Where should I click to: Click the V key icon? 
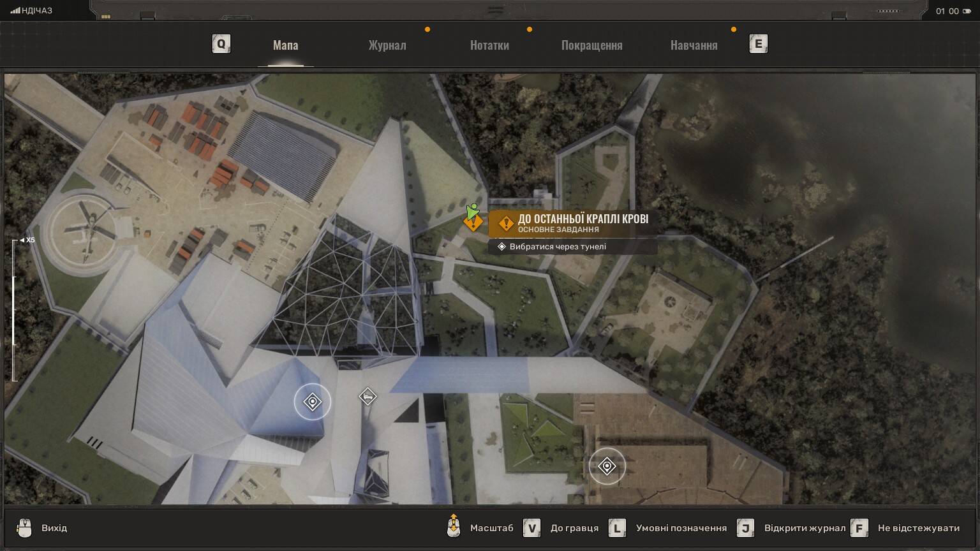coord(531,528)
